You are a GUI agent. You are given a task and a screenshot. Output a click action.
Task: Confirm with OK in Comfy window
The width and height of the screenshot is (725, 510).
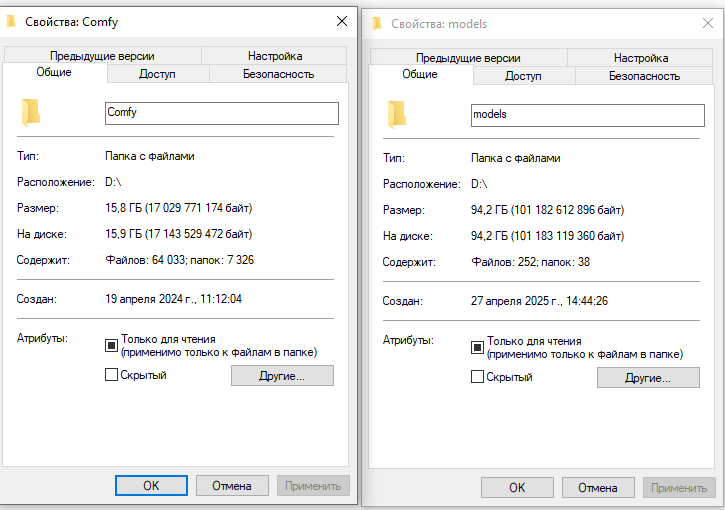[151, 485]
